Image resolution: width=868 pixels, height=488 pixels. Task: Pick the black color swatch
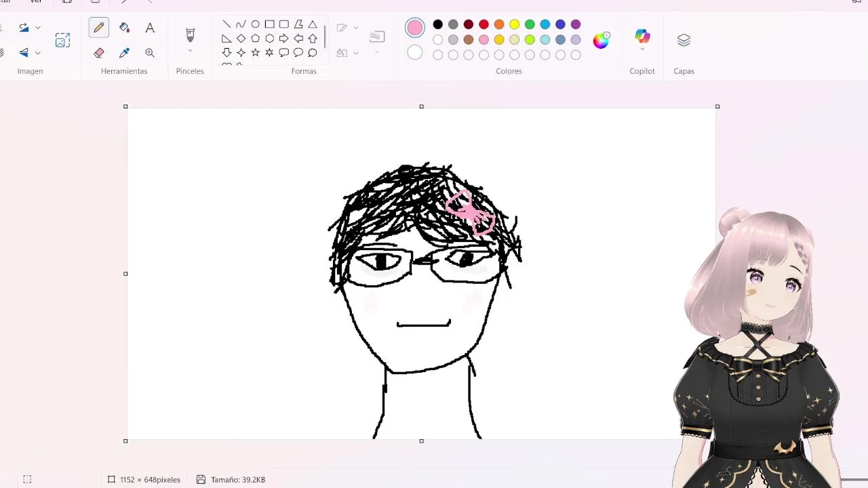click(x=438, y=24)
